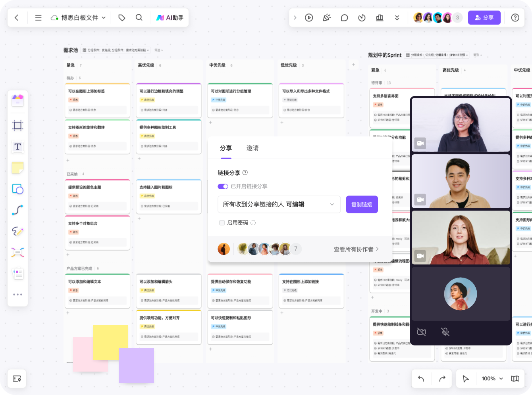
Task: Select the yellow sticky note tool
Action: click(17, 168)
